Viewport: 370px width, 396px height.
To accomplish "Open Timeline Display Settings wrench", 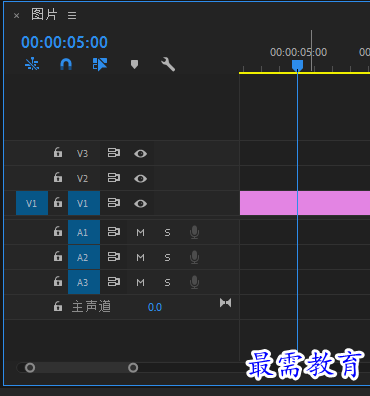I will tap(168, 64).
